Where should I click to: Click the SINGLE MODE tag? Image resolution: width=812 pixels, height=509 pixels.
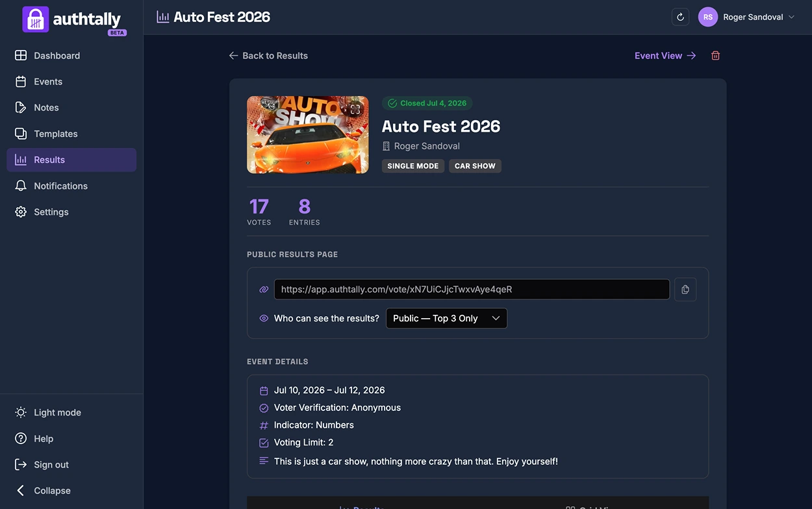pos(412,166)
